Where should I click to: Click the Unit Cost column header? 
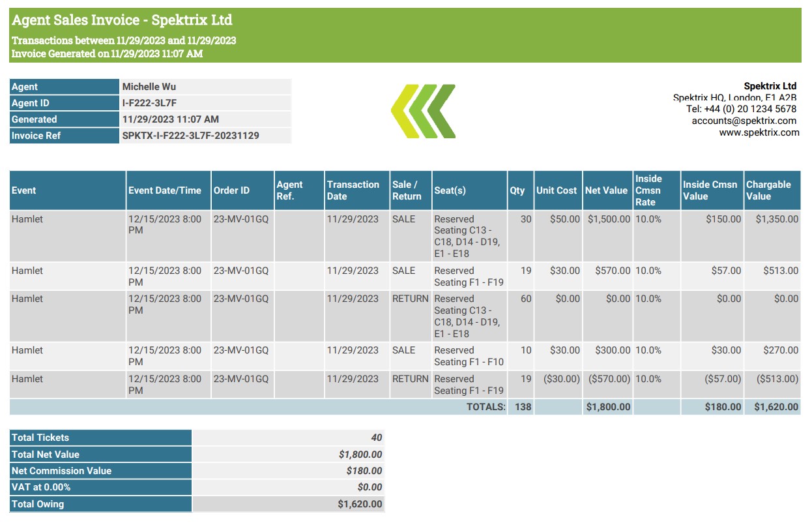pos(557,190)
